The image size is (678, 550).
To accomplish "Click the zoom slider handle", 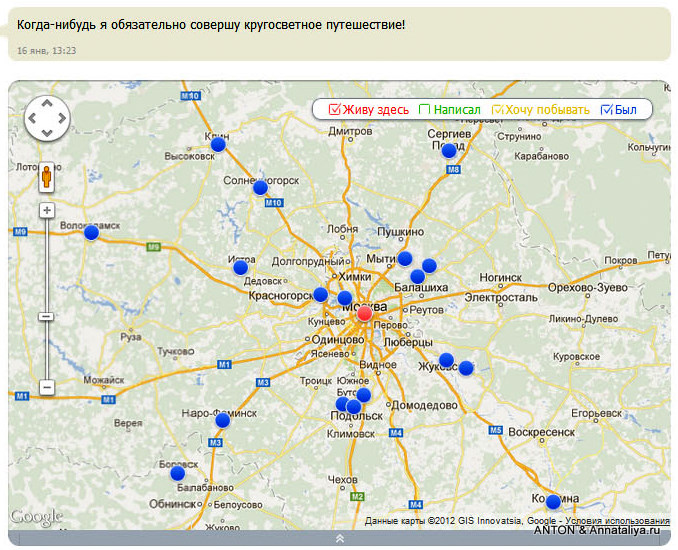I will [x=46, y=317].
